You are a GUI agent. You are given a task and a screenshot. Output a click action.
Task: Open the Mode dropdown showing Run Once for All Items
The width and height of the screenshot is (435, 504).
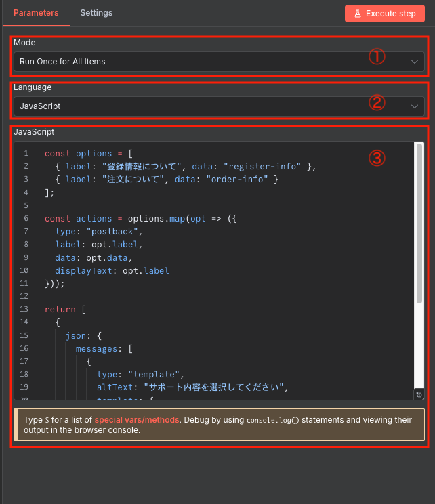[x=219, y=62]
